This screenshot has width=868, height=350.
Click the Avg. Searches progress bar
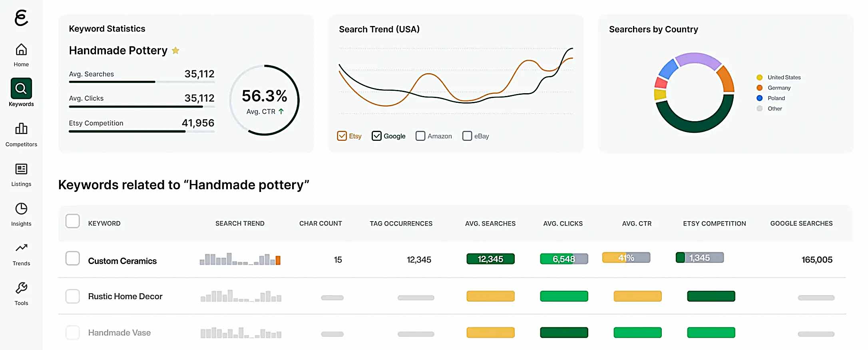tap(142, 81)
